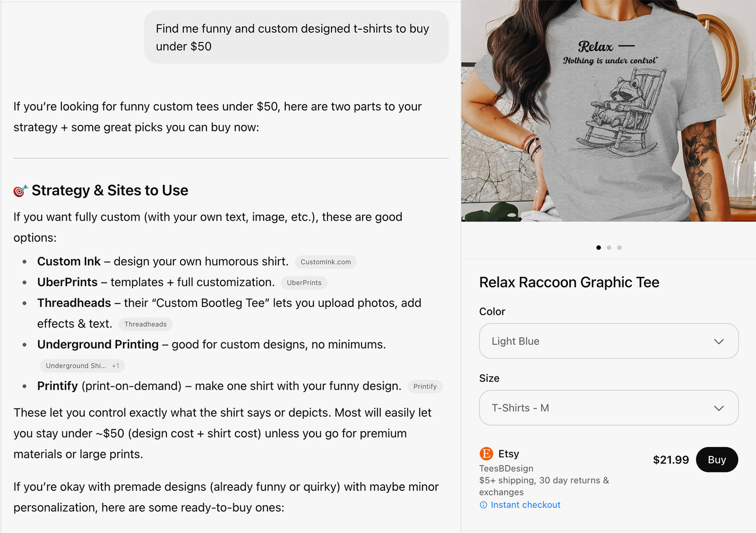The width and height of the screenshot is (756, 533).
Task: Click the Etsy logo icon
Action: (486, 454)
